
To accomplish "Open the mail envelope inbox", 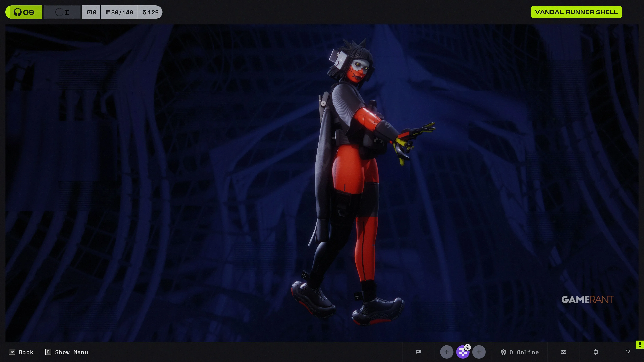I will 563,352.
